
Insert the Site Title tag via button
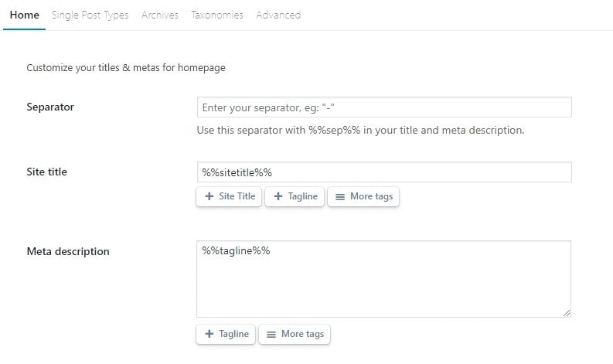coord(229,196)
